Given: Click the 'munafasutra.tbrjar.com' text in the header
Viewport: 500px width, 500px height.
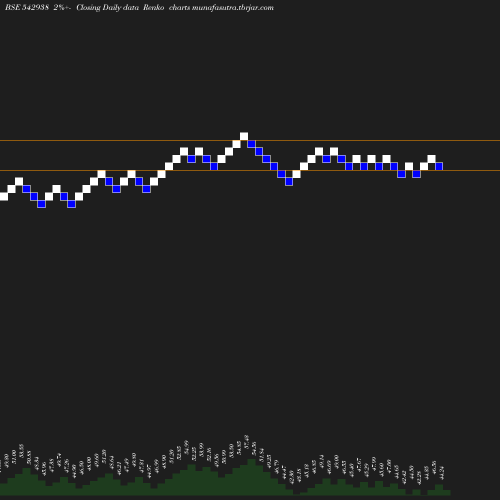Looking at the screenshot, I should pos(233,7).
